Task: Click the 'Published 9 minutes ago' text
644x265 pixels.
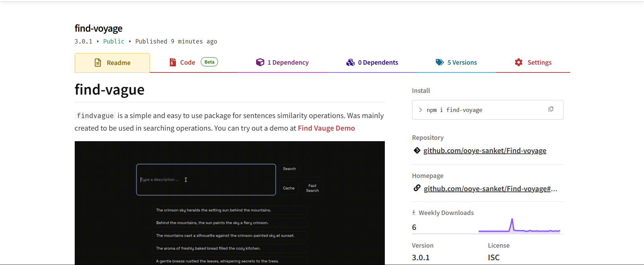Action: [176, 42]
